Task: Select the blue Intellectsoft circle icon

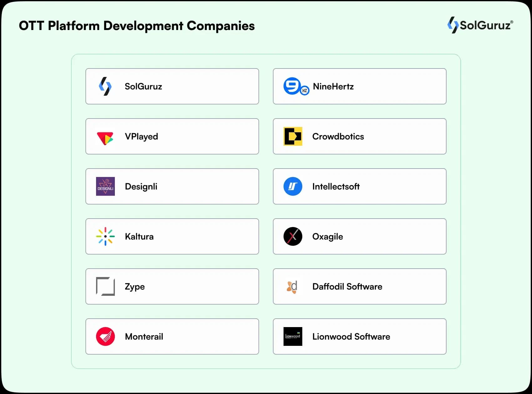Action: pos(293,186)
